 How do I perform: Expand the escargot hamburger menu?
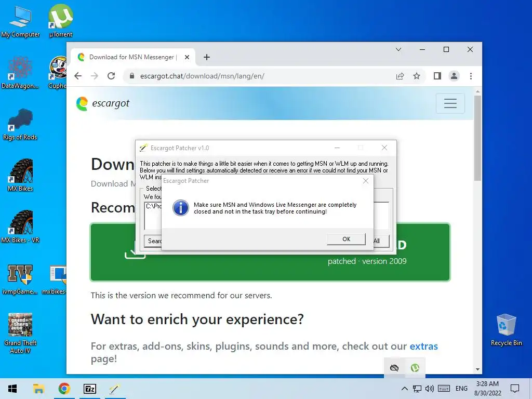point(450,103)
